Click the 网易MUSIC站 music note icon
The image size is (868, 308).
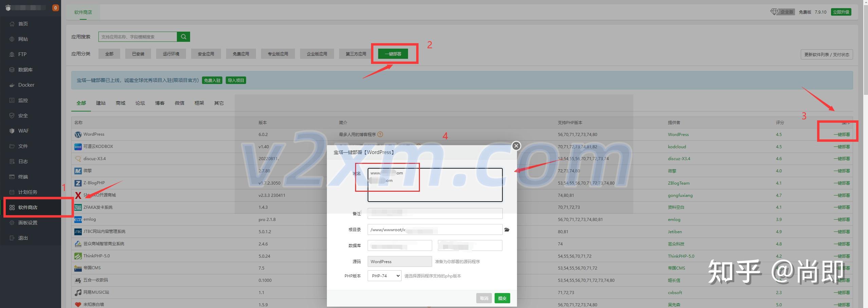(78, 292)
